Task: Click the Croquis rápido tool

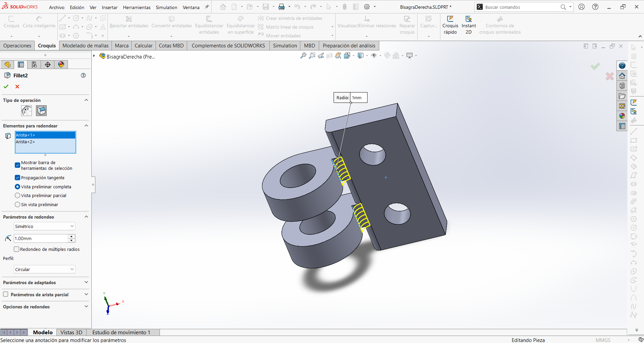Action: [x=450, y=25]
